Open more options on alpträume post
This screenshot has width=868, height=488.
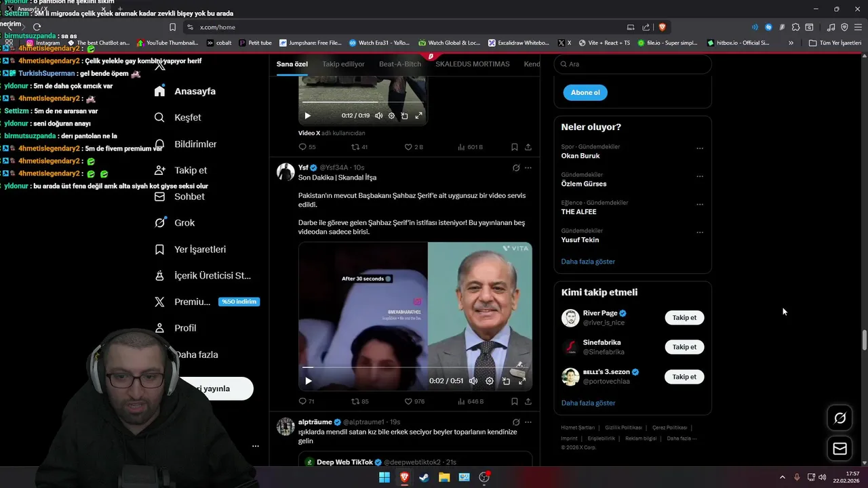pos(528,422)
